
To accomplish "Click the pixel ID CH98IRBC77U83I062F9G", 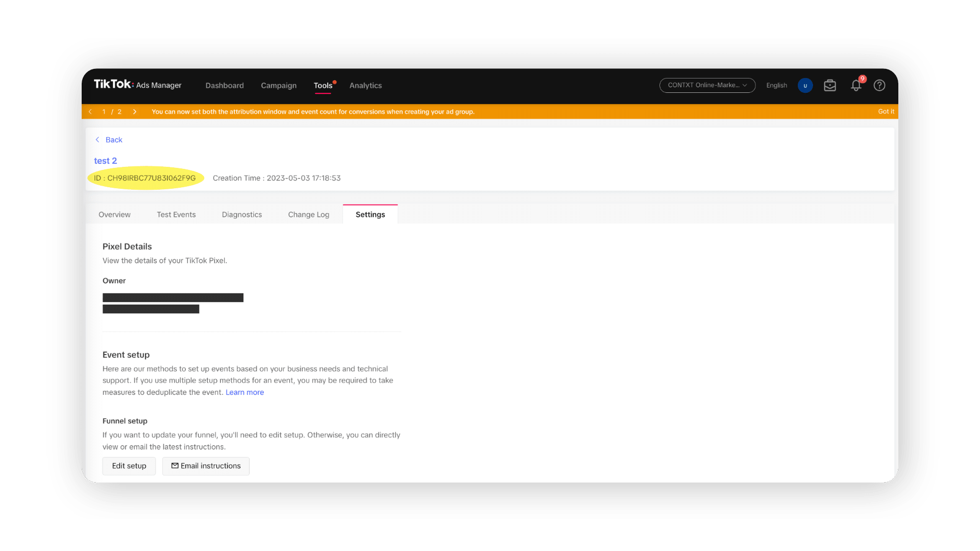I will 145,178.
